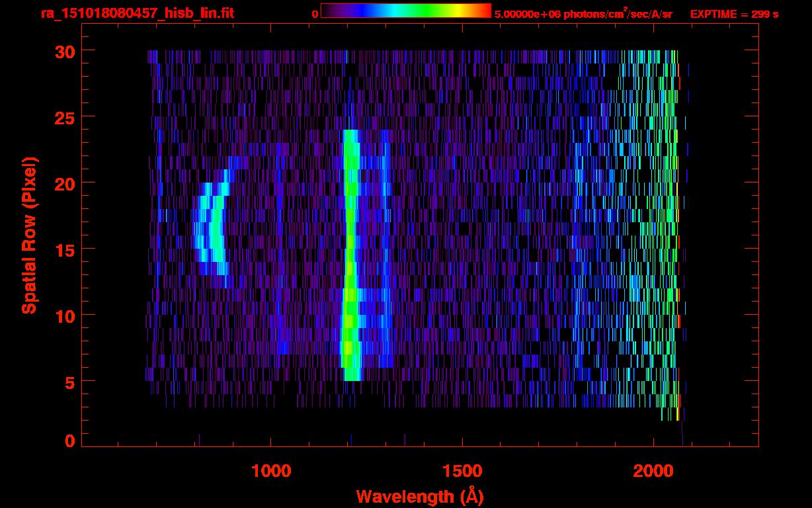Click the EXPTIME = 299 s label
The width and height of the screenshot is (812, 508).
[x=734, y=14]
